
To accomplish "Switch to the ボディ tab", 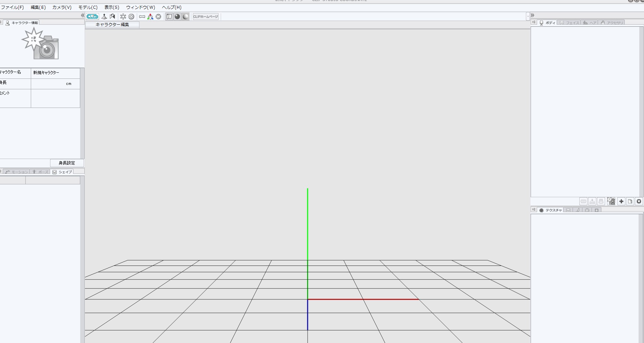I will [x=547, y=23].
